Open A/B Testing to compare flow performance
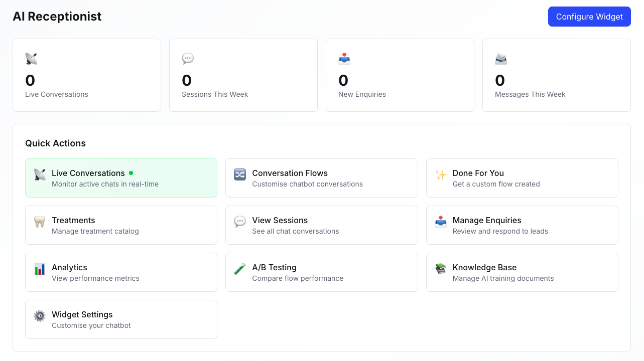The height and width of the screenshot is (361, 644). click(x=321, y=272)
